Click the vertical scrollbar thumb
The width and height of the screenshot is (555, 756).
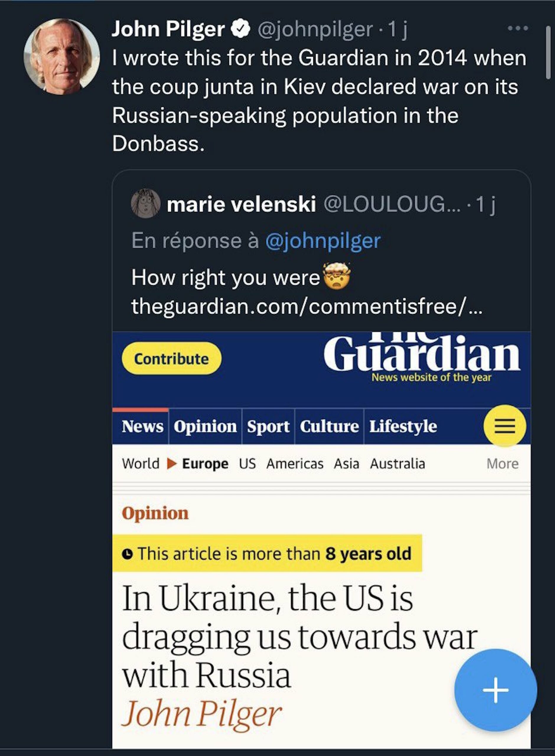(548, 53)
